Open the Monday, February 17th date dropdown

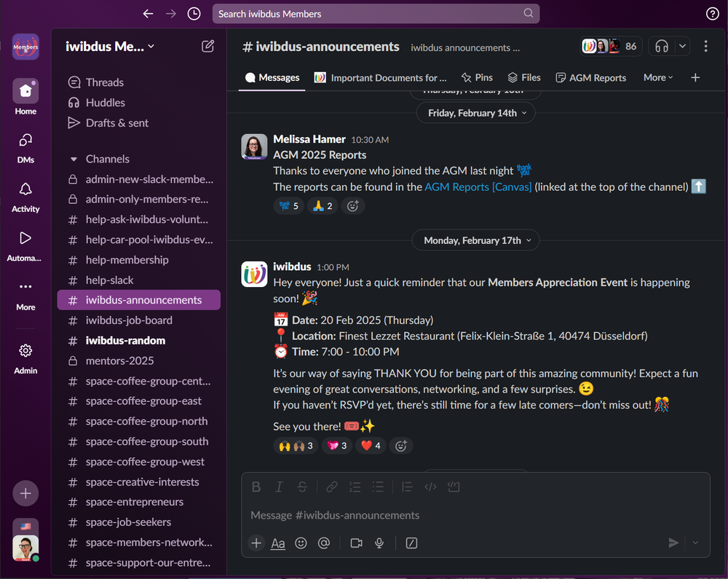[x=476, y=240]
